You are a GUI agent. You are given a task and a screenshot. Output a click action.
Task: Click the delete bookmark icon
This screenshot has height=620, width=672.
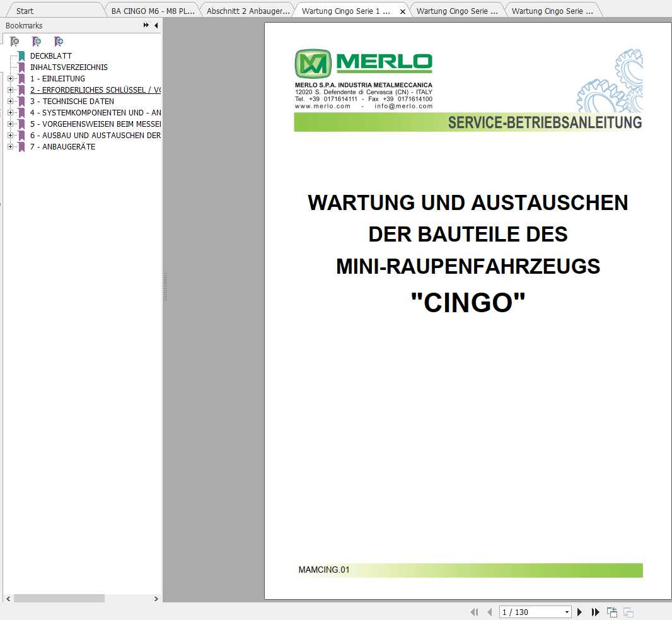(14, 40)
